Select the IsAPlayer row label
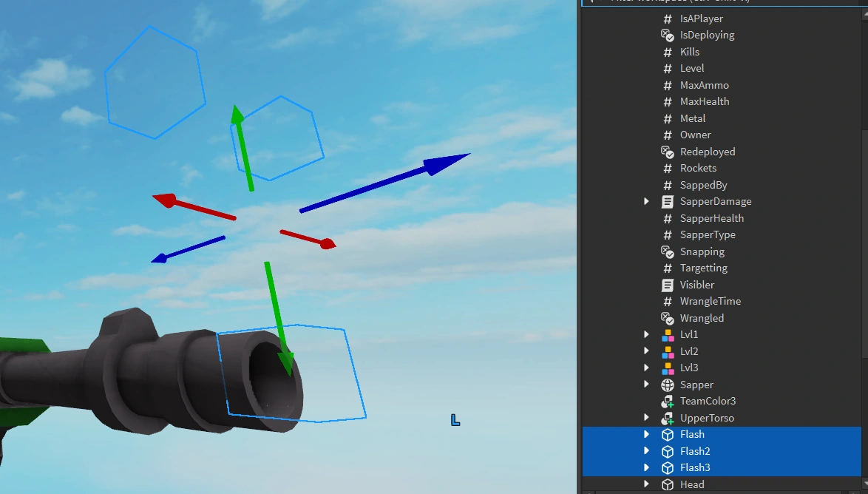 pyautogui.click(x=702, y=18)
